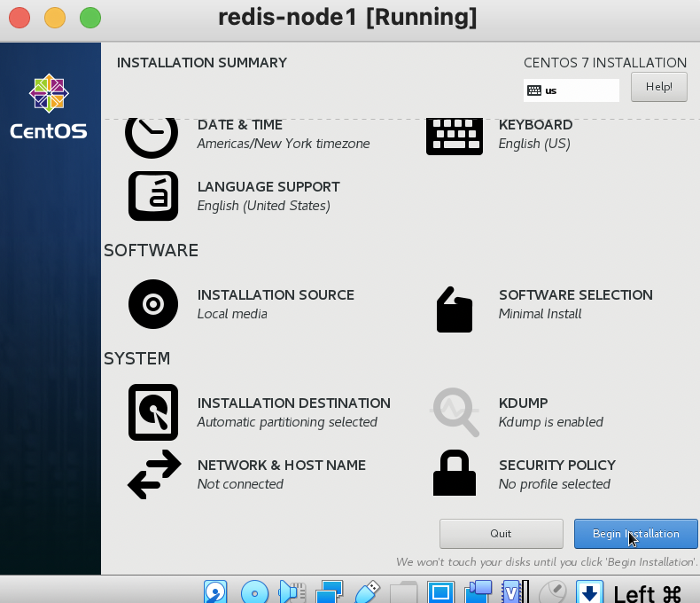Open the Keyboard layout icon
Viewport: 700px width, 603px height.
[x=454, y=137]
